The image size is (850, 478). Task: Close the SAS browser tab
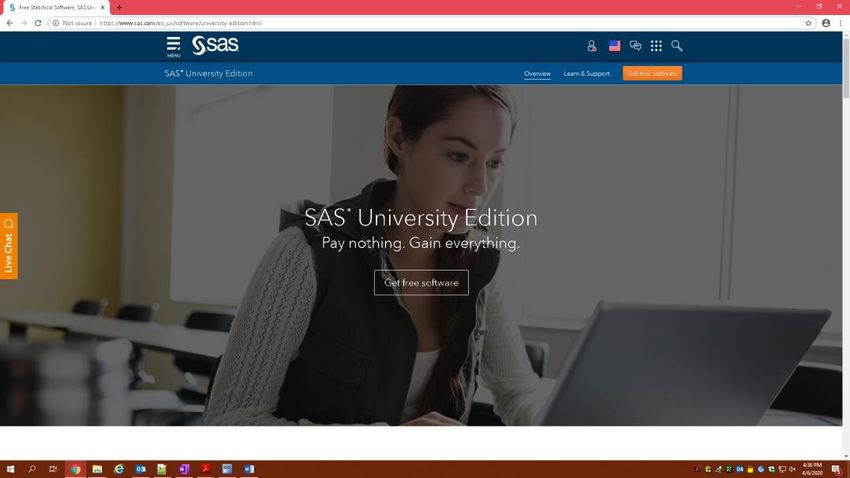(102, 8)
